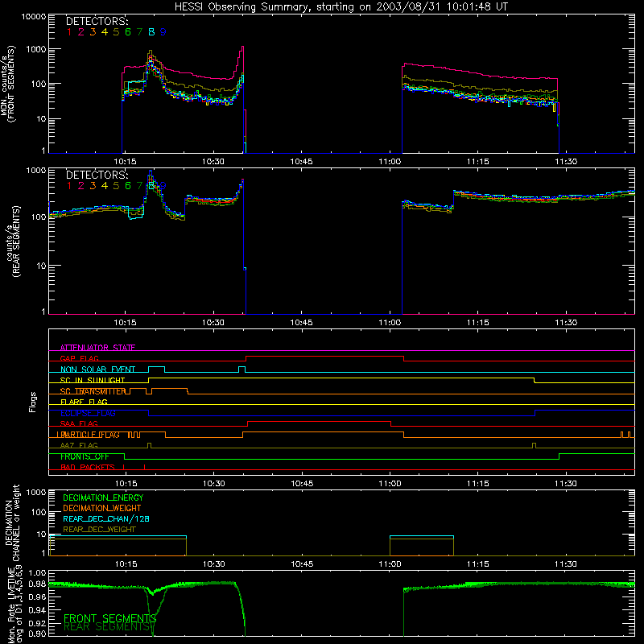Click 10:45 tick under front segments plot
The height and width of the screenshot is (644, 644).
coord(301,162)
